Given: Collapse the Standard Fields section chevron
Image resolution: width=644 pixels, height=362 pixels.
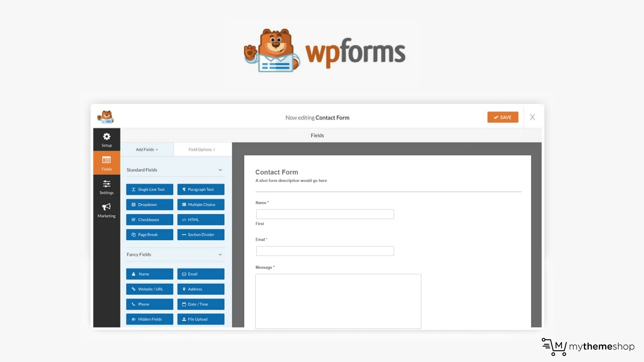Looking at the screenshot, I should click(x=220, y=170).
